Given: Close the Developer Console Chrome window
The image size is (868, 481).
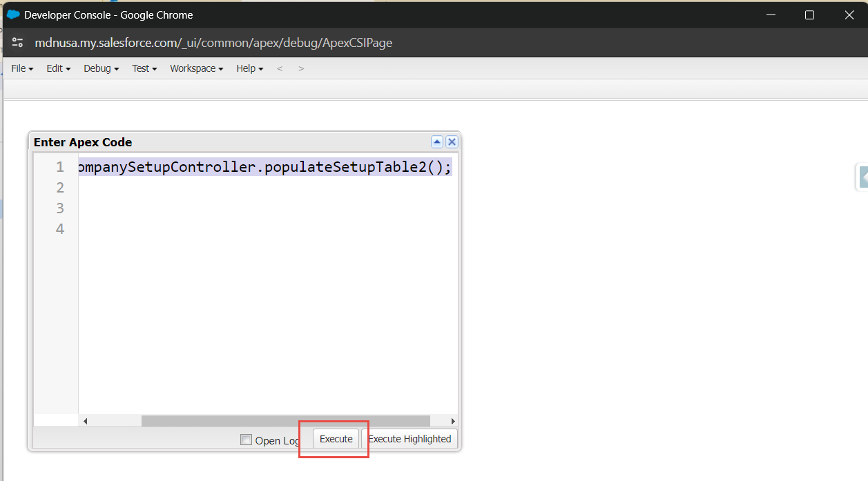Looking at the screenshot, I should tap(849, 14).
